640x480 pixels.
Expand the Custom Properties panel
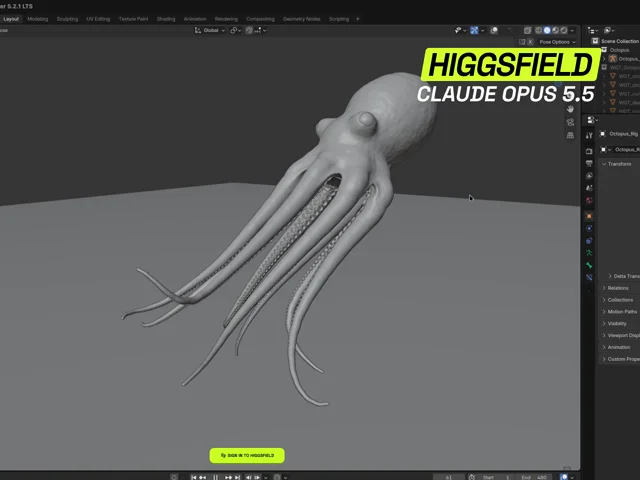click(604, 359)
